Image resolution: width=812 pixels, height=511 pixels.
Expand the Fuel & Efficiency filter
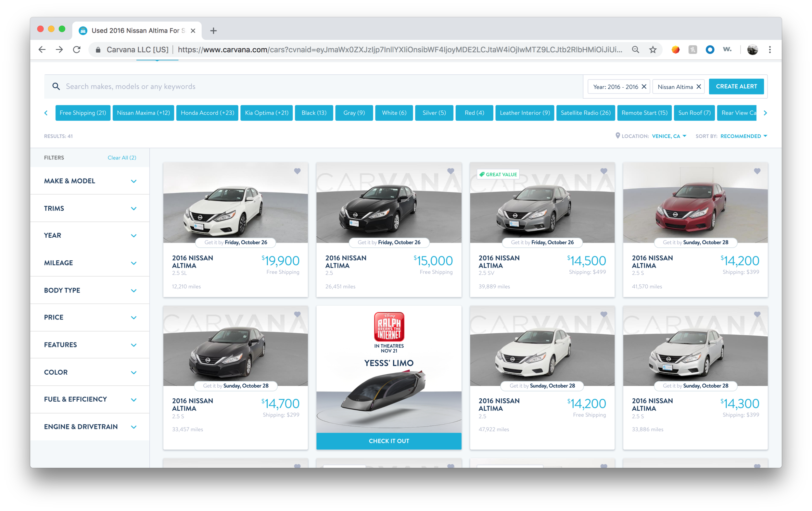tap(90, 399)
